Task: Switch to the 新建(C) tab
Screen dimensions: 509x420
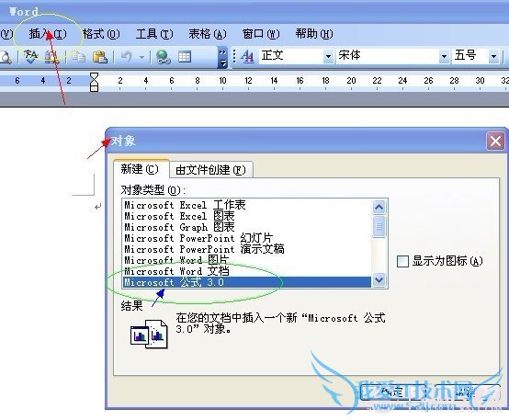Action: coord(141,169)
